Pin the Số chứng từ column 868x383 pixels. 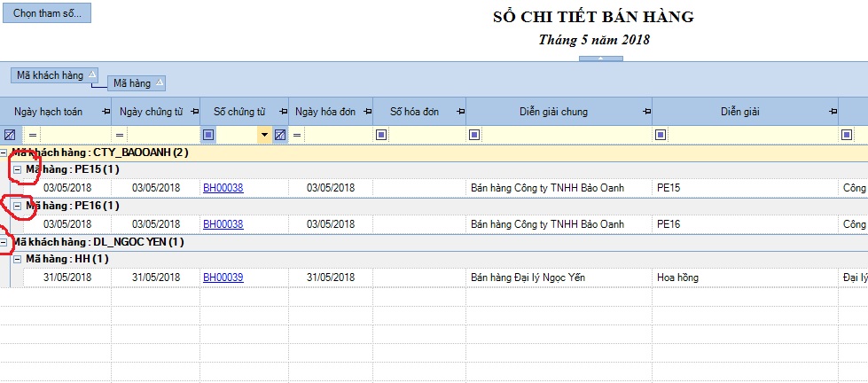coord(283,112)
